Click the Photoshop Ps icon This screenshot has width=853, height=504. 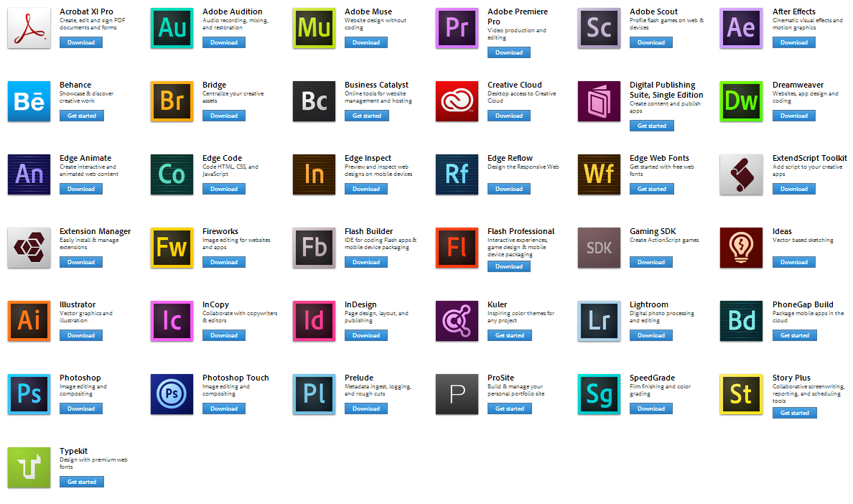click(29, 394)
